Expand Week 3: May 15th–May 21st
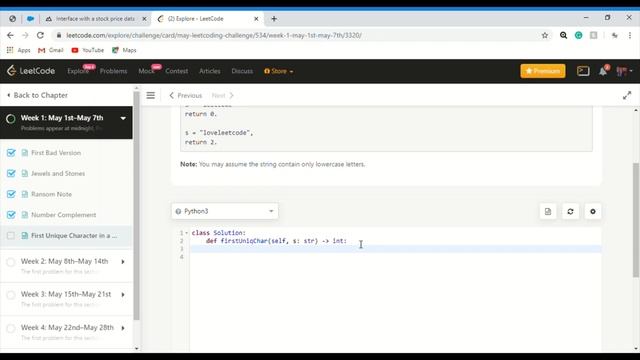This screenshot has width=640, height=360. click(123, 295)
